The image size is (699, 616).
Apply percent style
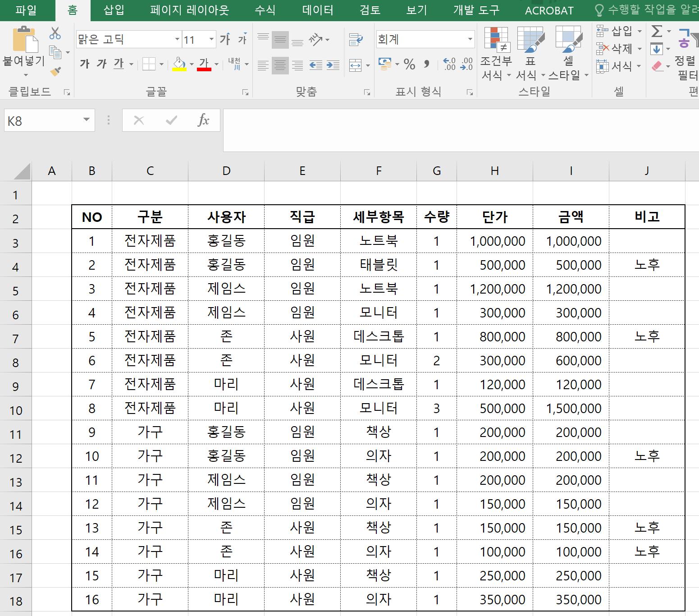tap(410, 64)
